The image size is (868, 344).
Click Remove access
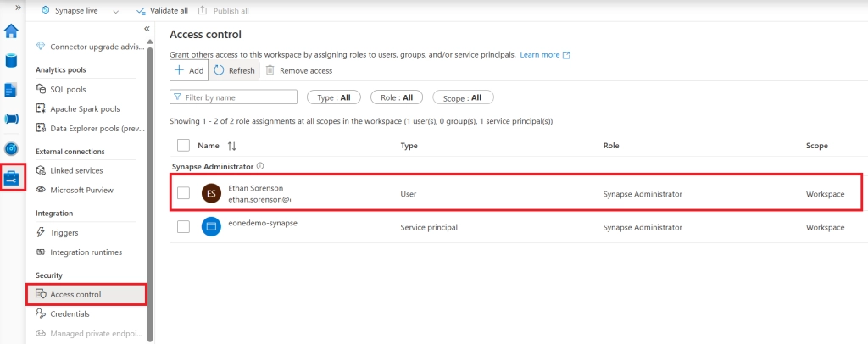coord(299,71)
